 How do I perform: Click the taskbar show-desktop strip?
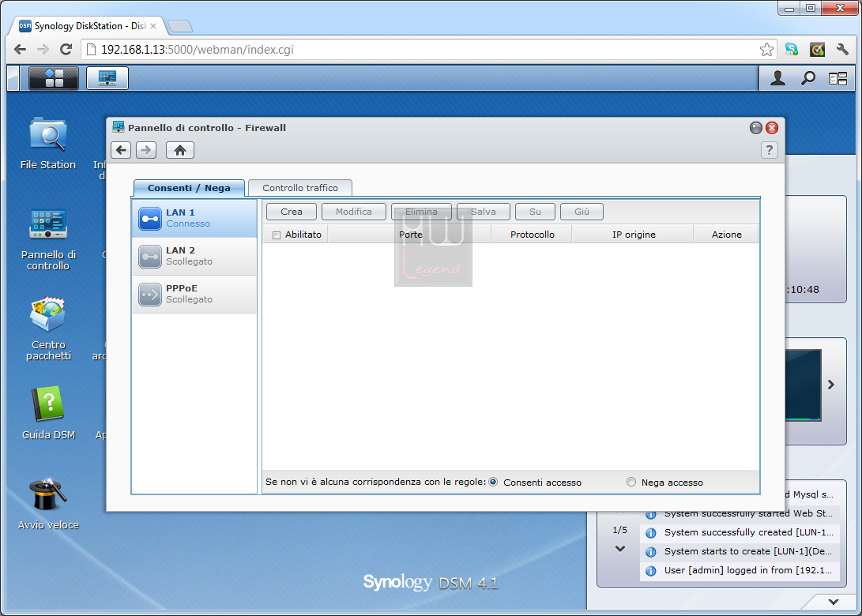tap(13, 78)
